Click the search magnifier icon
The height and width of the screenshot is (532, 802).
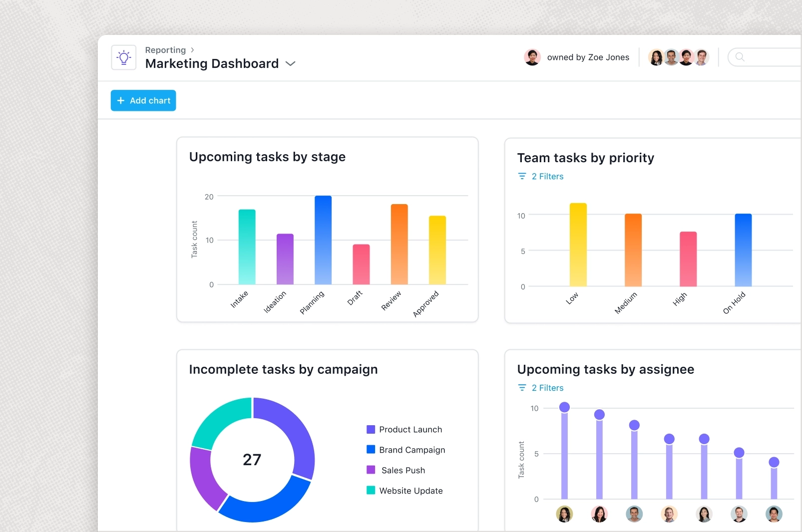coord(739,57)
